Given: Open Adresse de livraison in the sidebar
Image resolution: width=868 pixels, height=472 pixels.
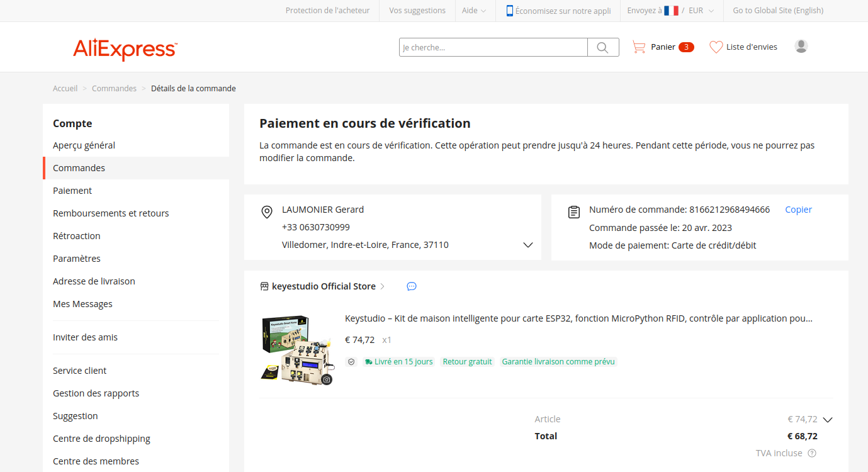Looking at the screenshot, I should coord(94,281).
